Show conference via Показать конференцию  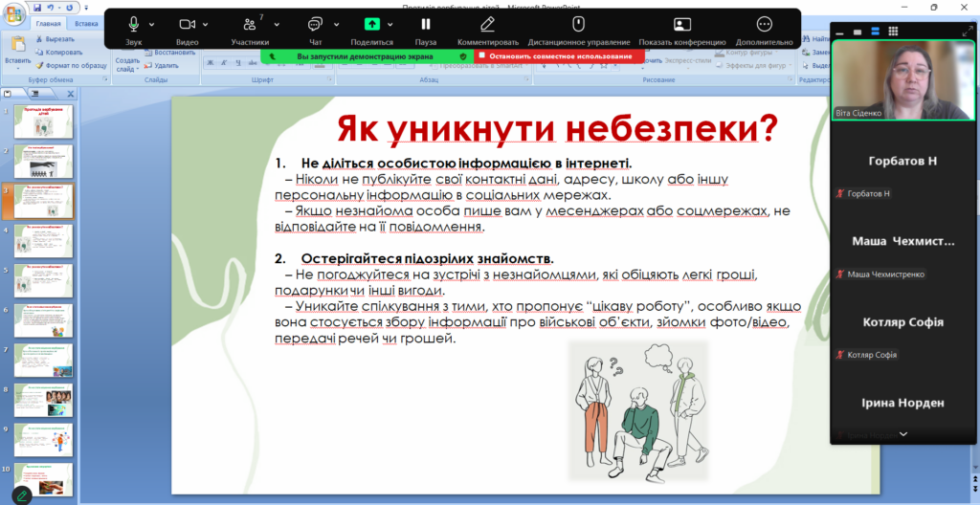click(x=681, y=24)
